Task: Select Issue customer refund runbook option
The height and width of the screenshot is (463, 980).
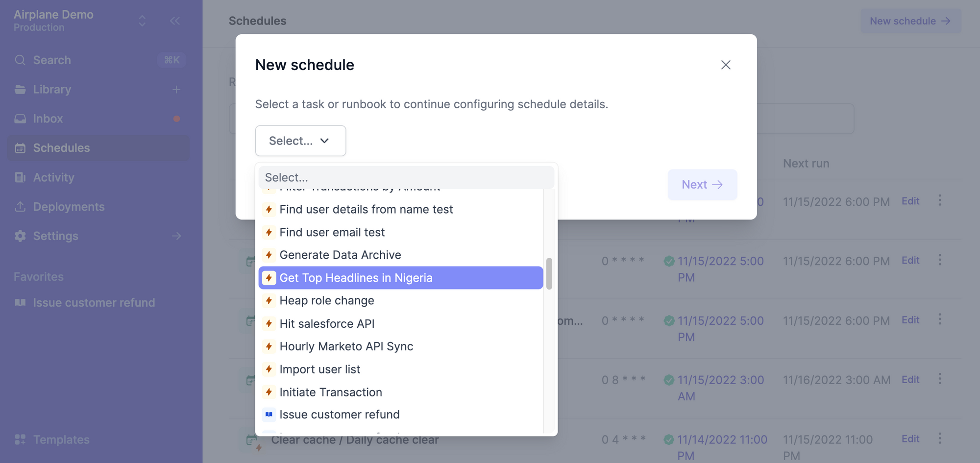Action: (x=400, y=414)
